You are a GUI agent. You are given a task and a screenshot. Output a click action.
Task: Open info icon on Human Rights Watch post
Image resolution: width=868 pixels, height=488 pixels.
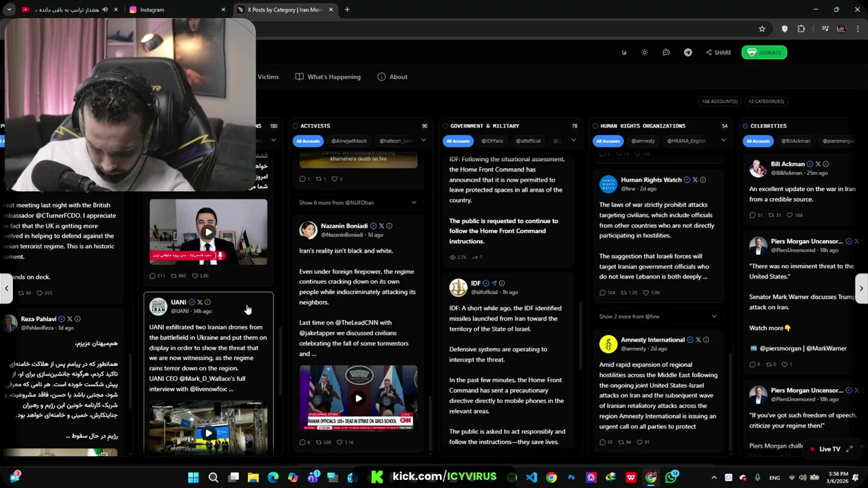[x=703, y=180]
